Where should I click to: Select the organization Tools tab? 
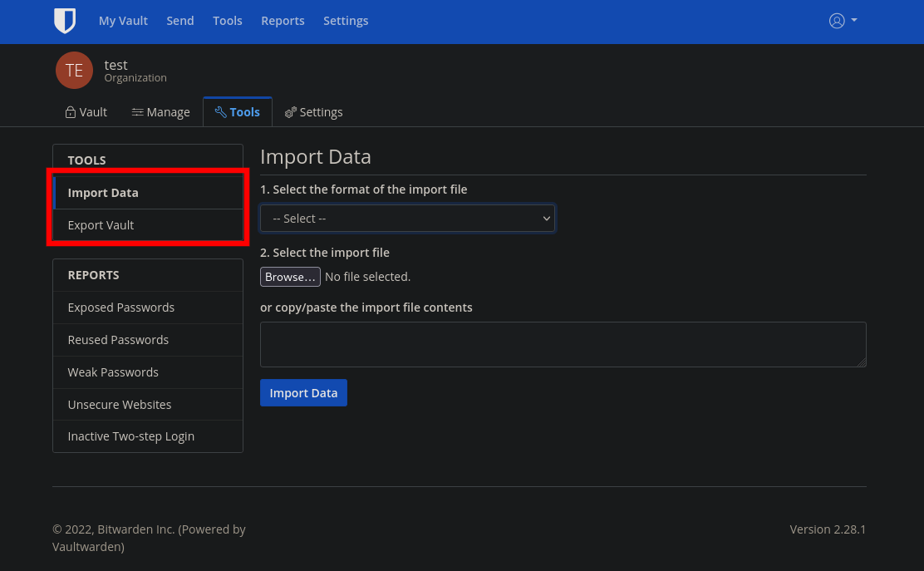point(238,112)
